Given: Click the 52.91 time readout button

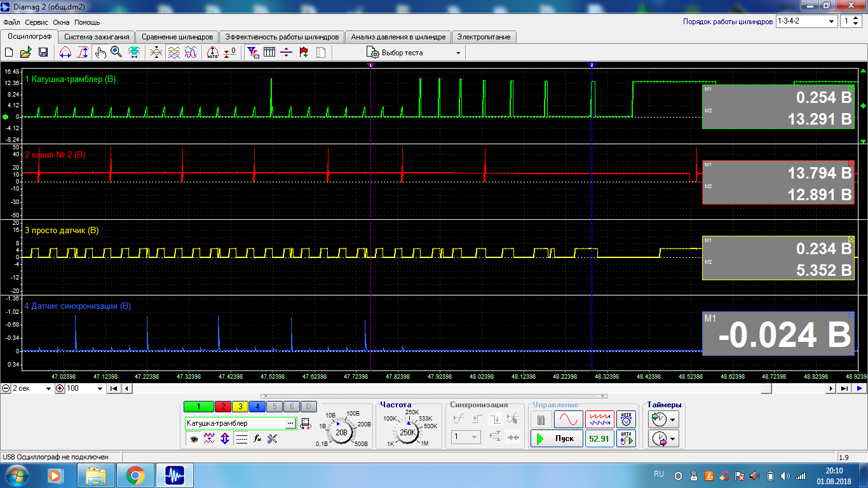Looking at the screenshot, I should 600,438.
